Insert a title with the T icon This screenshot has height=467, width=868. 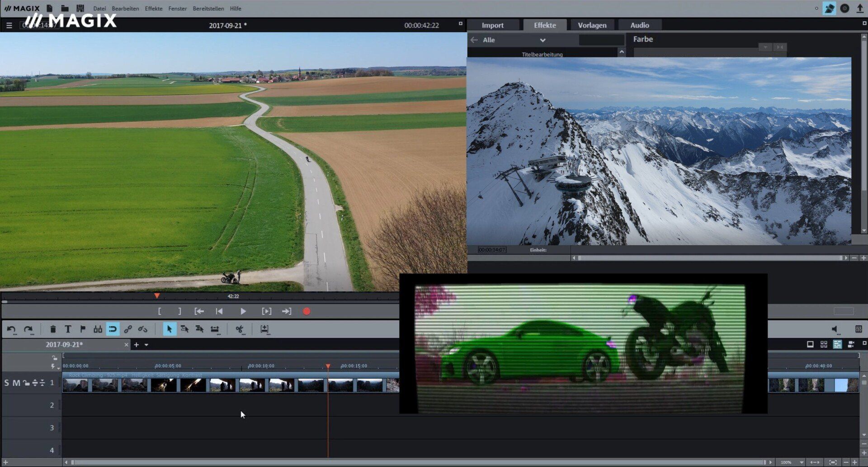point(68,329)
